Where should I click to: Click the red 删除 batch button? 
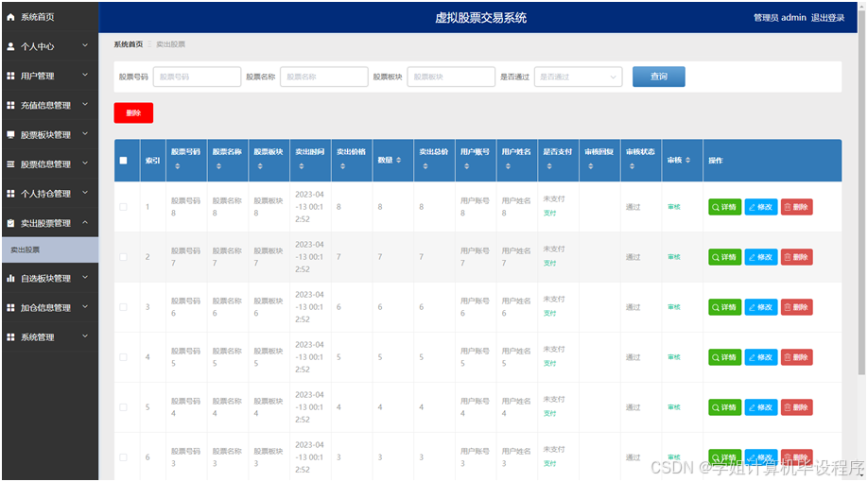[x=133, y=112]
